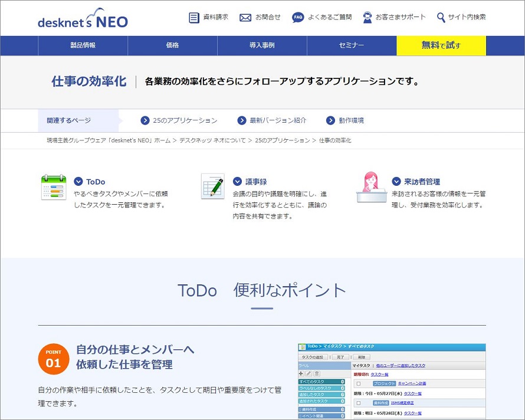
Task: Click the yellow 無料で試す button
Action: 441,45
